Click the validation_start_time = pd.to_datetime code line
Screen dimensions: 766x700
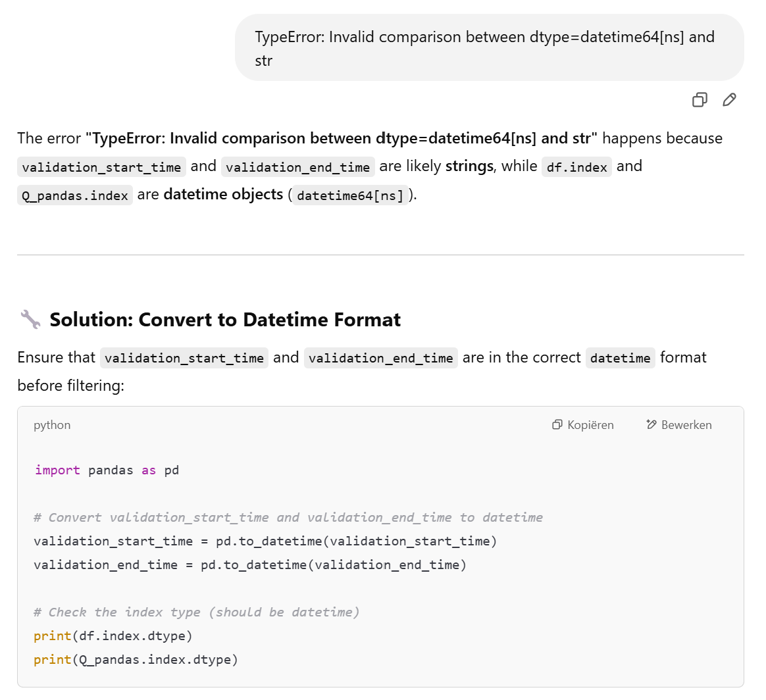(x=265, y=541)
